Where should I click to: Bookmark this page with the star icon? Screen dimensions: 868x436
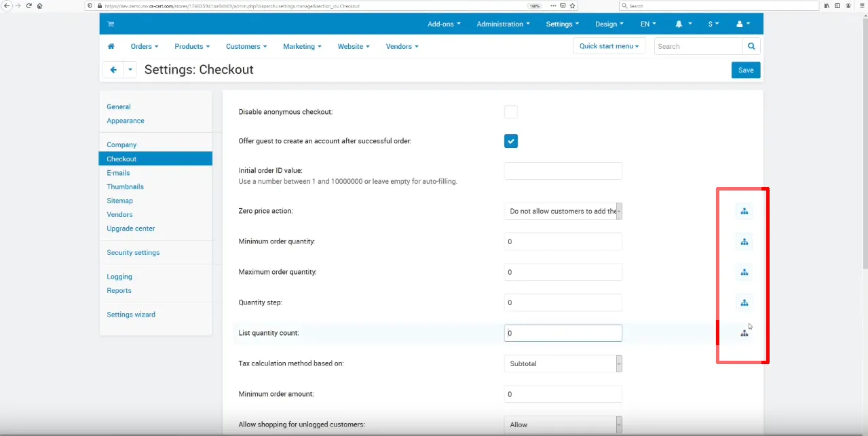click(573, 5)
